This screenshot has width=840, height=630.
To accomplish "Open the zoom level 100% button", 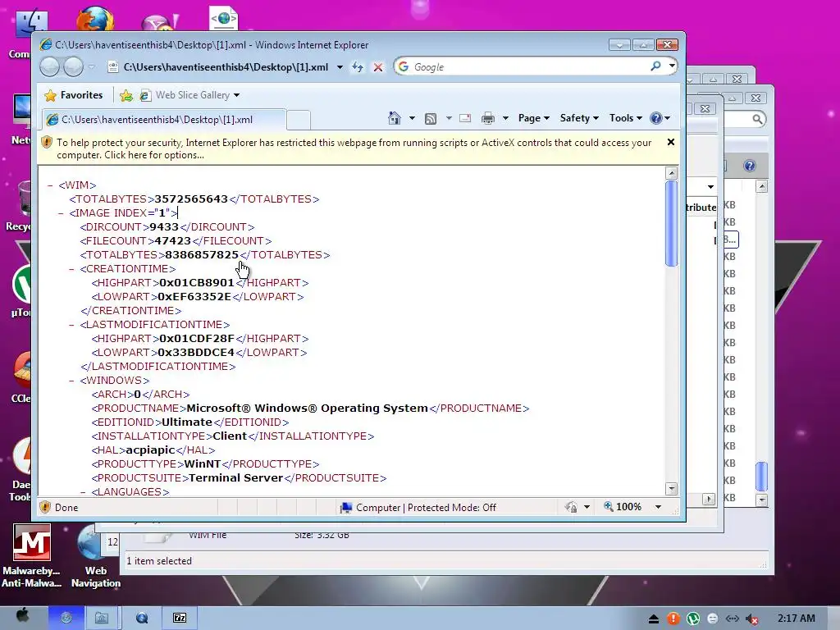I will click(623, 507).
